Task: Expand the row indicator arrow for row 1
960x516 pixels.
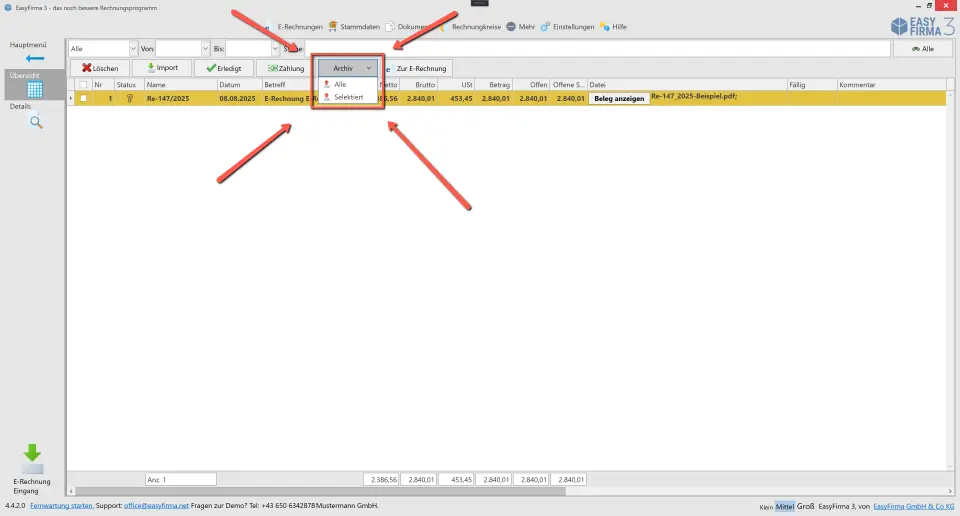Action: 71,98
